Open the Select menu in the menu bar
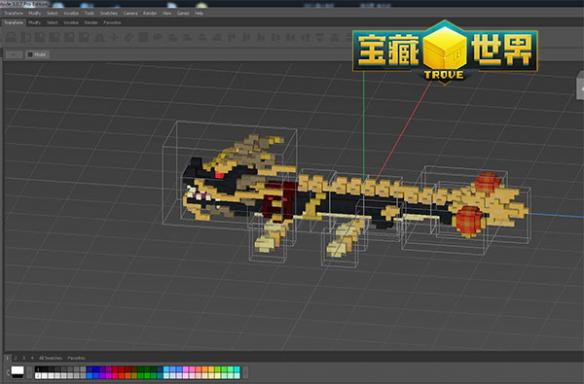Viewport: 584px width, 384px height. (x=52, y=13)
